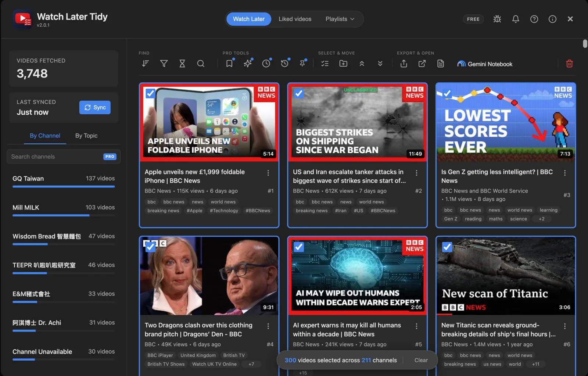Open options menu for foldable iPhone video
This screenshot has width=588, height=376.
click(x=268, y=173)
